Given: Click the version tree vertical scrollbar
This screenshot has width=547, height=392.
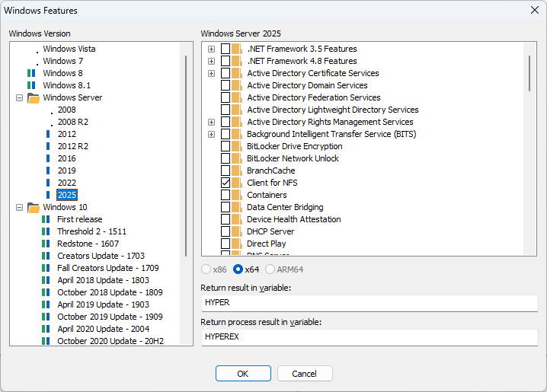Looking at the screenshot, I should 186,156.
